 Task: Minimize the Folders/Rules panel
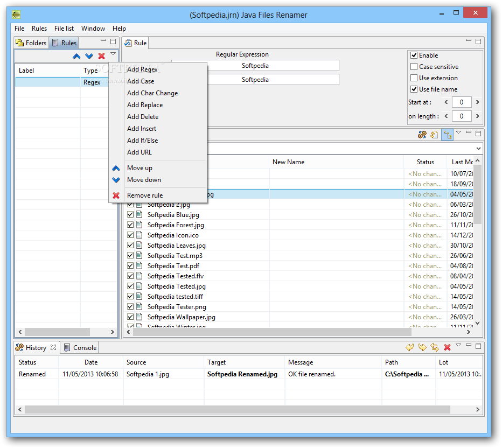tap(103, 40)
